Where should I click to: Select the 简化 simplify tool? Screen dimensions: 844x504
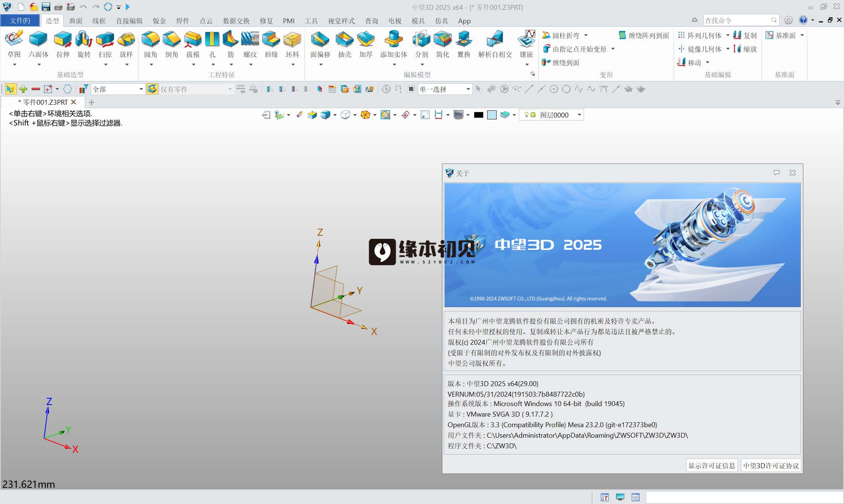pyautogui.click(x=443, y=44)
